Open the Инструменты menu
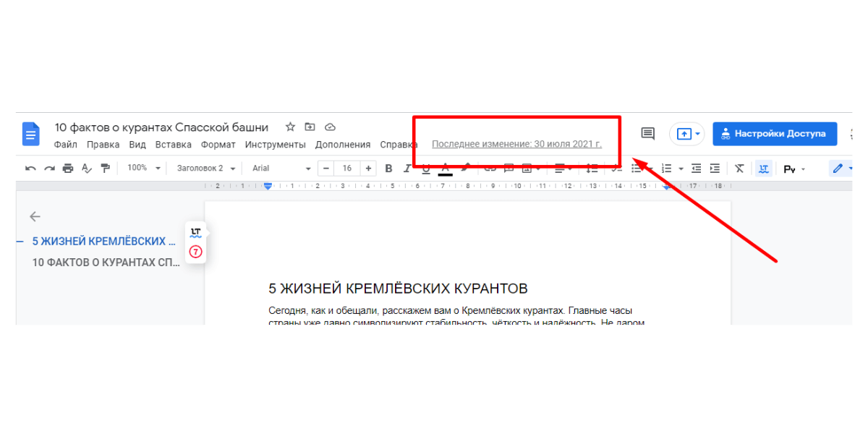 (x=275, y=145)
